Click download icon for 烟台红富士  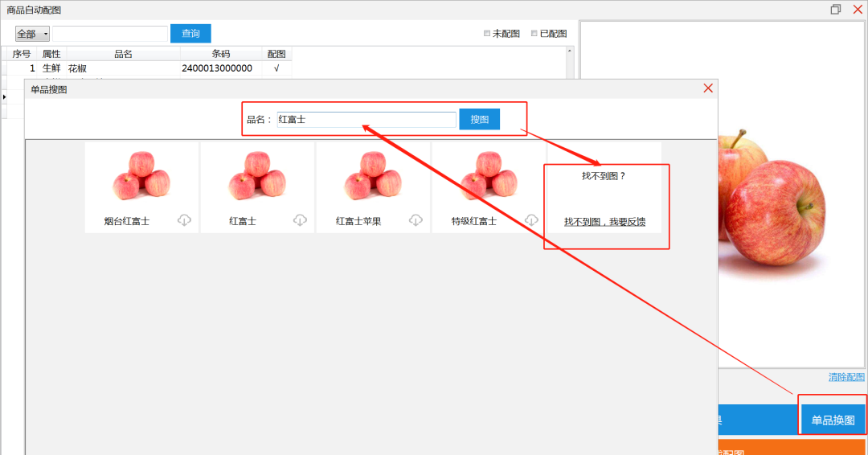184,220
